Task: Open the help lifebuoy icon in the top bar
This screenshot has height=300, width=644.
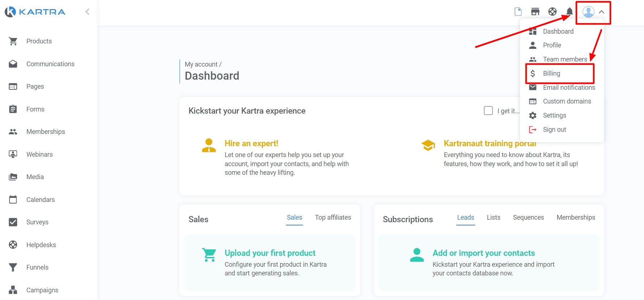Action: [x=553, y=12]
